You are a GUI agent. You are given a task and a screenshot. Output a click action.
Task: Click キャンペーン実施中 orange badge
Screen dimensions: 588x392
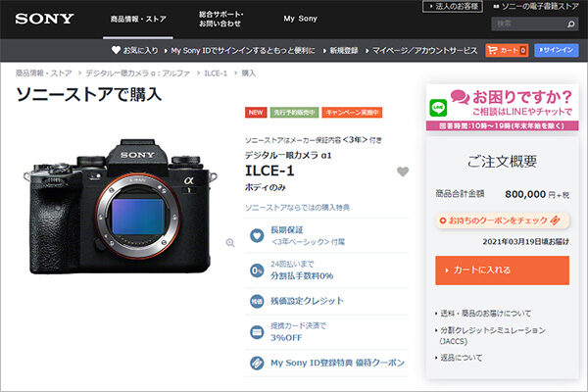click(352, 112)
